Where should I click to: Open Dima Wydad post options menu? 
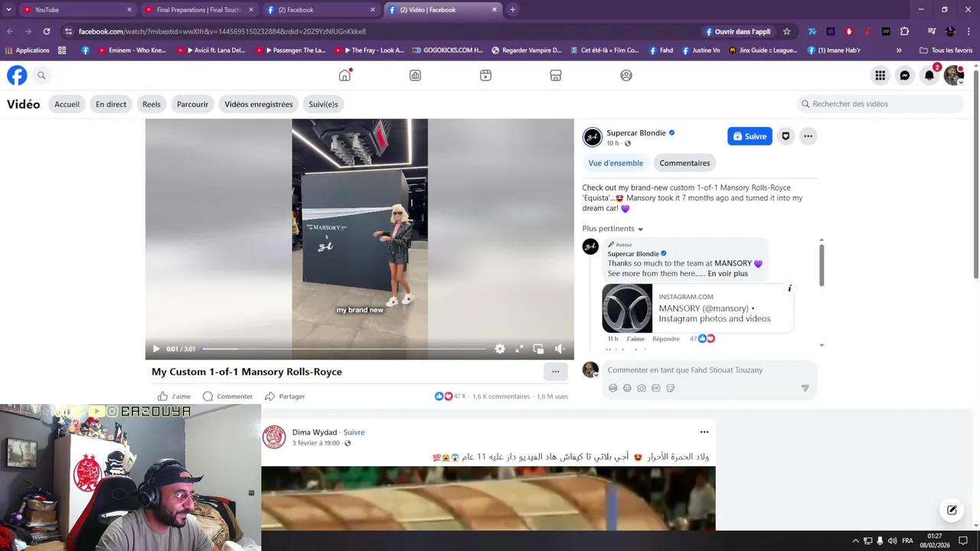tap(704, 432)
